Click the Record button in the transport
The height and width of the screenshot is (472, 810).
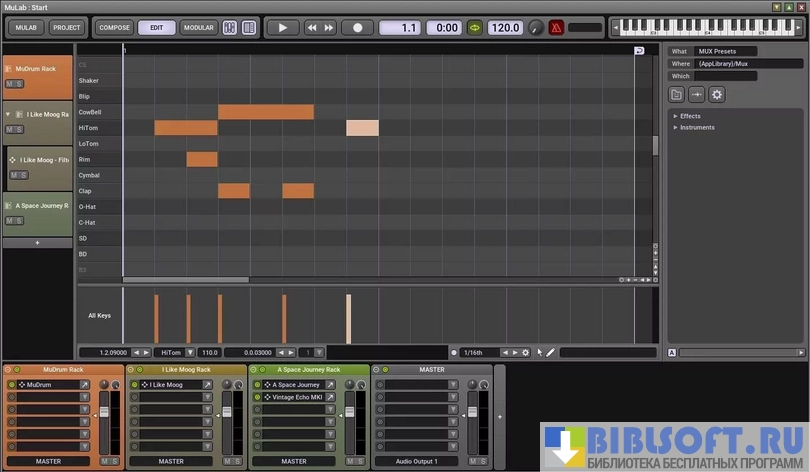pos(357,28)
